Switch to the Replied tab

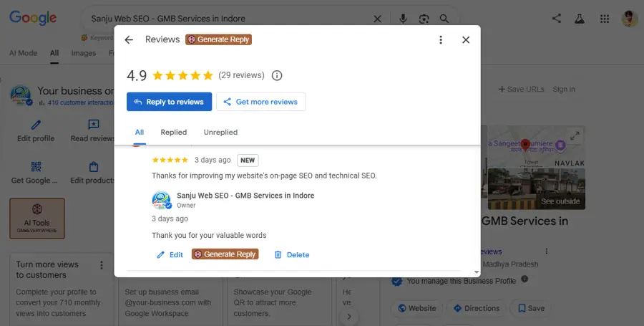click(174, 132)
